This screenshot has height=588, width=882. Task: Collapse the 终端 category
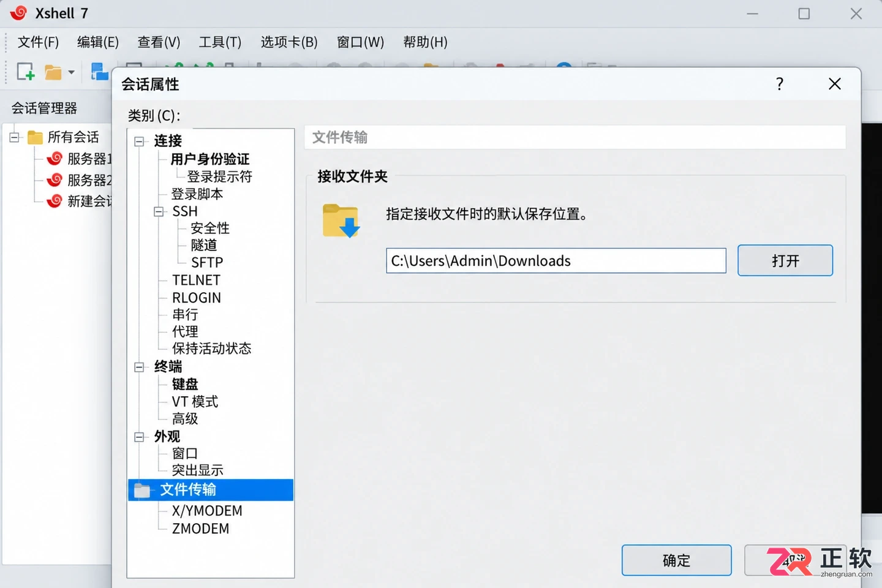pyautogui.click(x=139, y=367)
